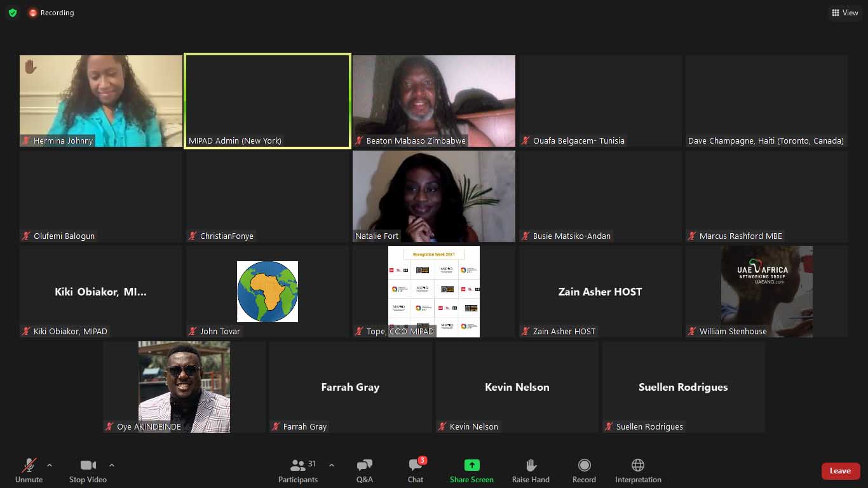
Task: Select Oye AKINDEINDE's participant tile
Action: click(184, 387)
